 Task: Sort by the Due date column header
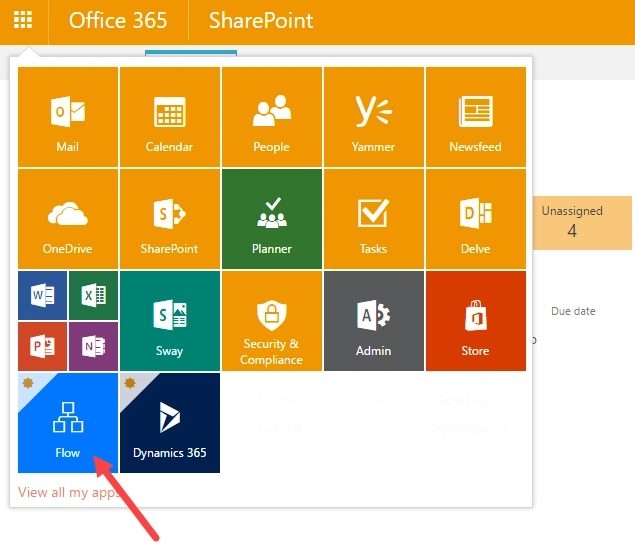[573, 311]
